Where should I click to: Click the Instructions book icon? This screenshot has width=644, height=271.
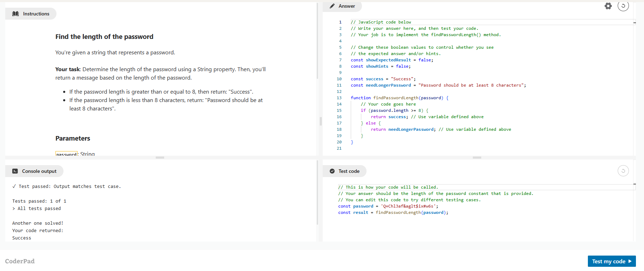15,14
